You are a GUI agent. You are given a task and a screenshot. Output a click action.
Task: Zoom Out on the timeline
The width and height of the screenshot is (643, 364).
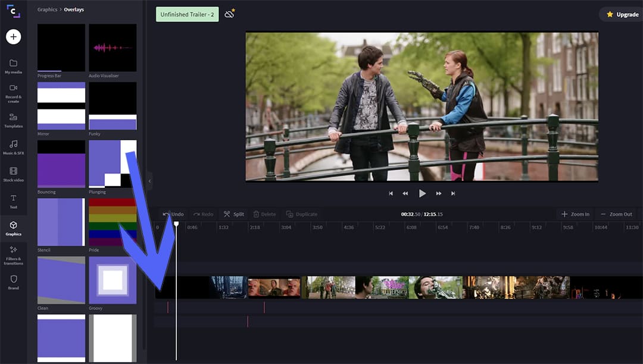(x=616, y=214)
